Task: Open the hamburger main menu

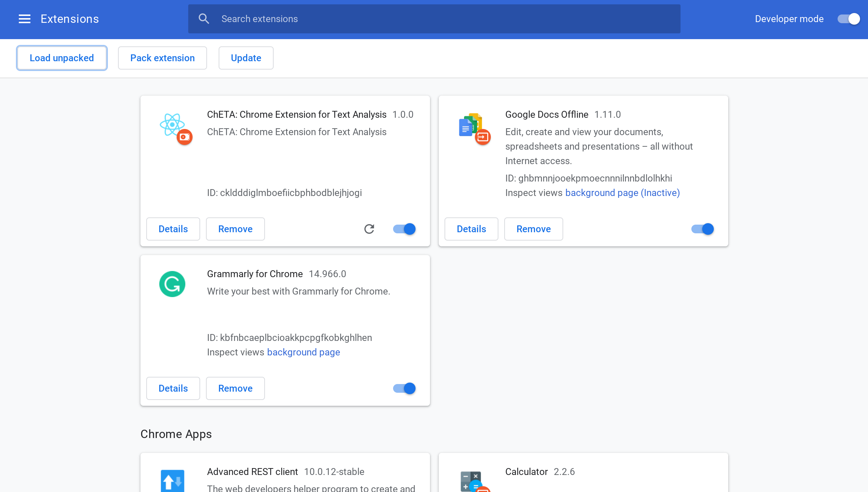Action: point(25,19)
